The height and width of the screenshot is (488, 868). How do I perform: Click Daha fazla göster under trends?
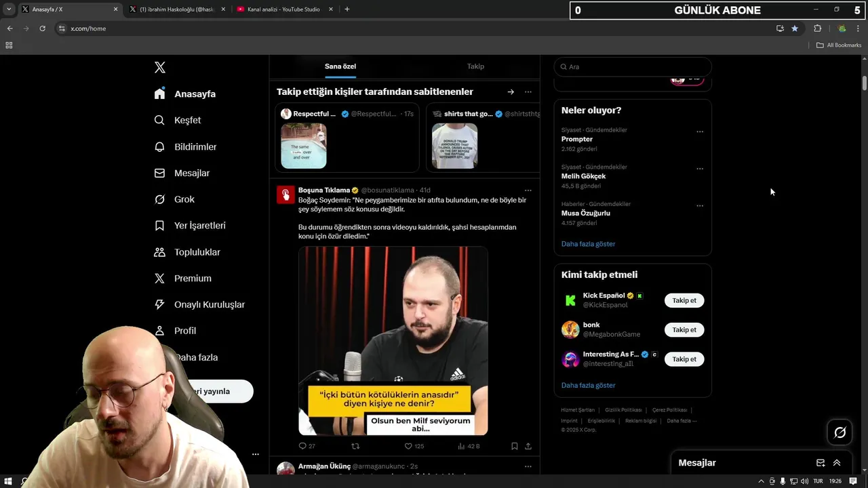pos(588,244)
